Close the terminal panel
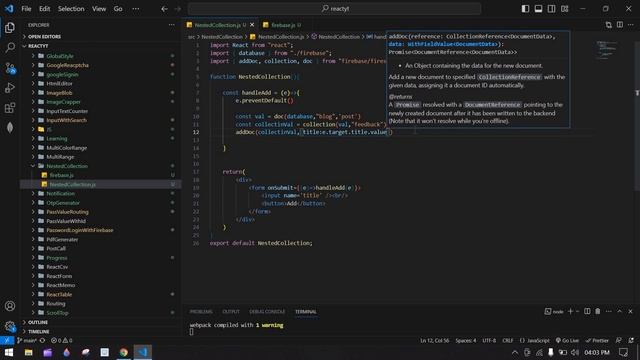The image size is (640, 360). coord(630,311)
